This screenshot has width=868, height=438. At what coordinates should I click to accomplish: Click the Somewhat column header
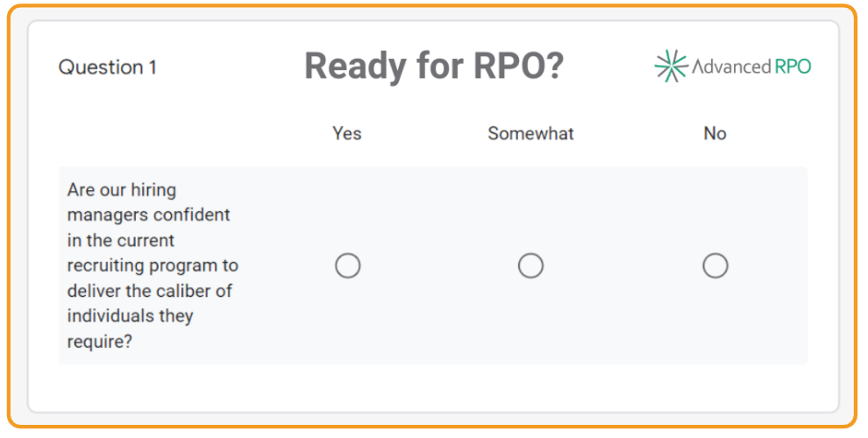click(530, 133)
